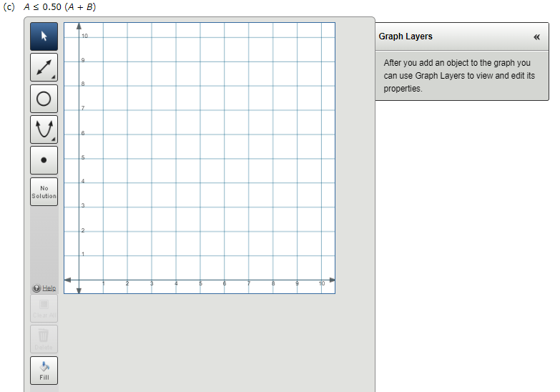Click the Graph Layers panel header

coord(462,36)
